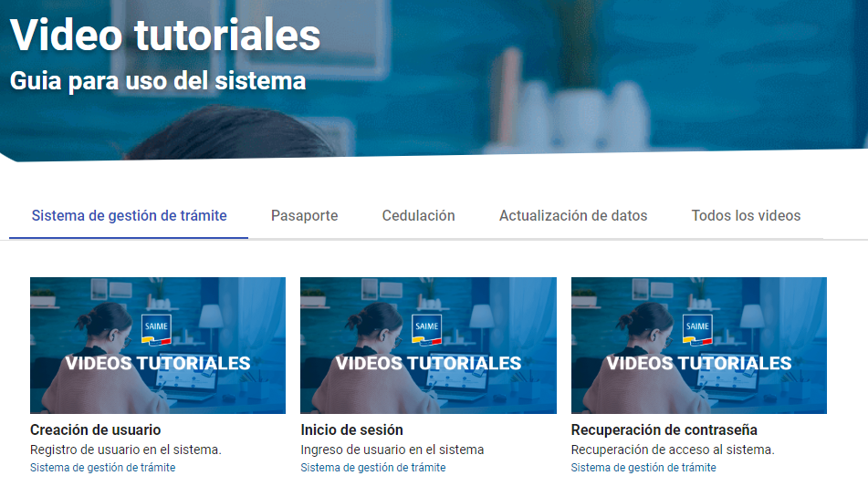868x486 pixels.
Task: Click the Recuperación de contraseña title
Action: (x=664, y=429)
